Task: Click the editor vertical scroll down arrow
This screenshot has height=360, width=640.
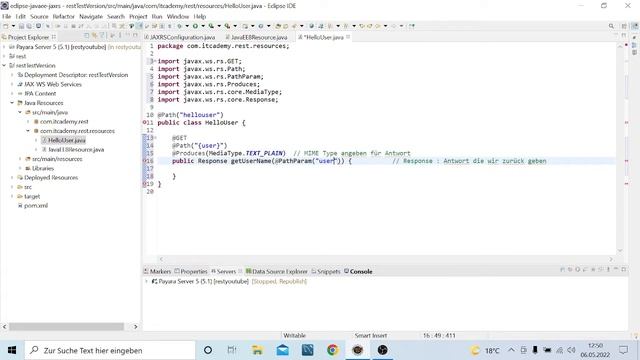Action: coord(620,250)
